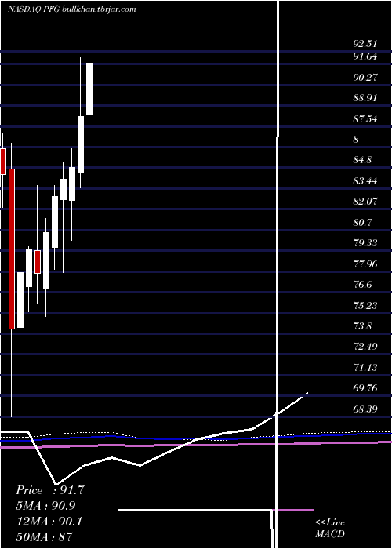Click the 87.54 price axis label
This screenshot has height=549, width=392.
[365, 118]
